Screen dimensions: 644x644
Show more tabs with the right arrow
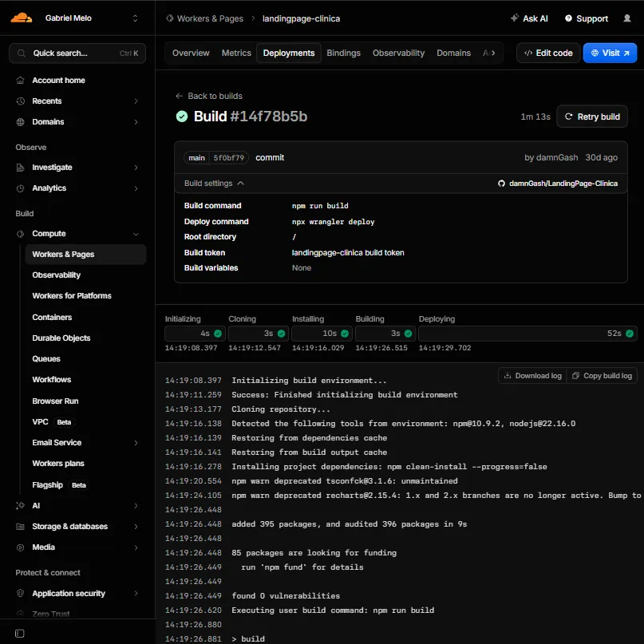click(x=493, y=53)
